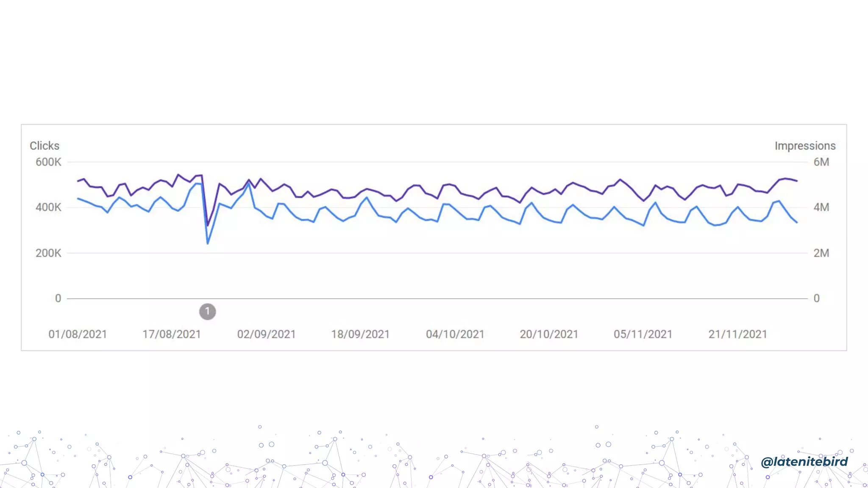868x488 pixels.
Task: Click the zero label on the Impressions axis
Action: (817, 299)
